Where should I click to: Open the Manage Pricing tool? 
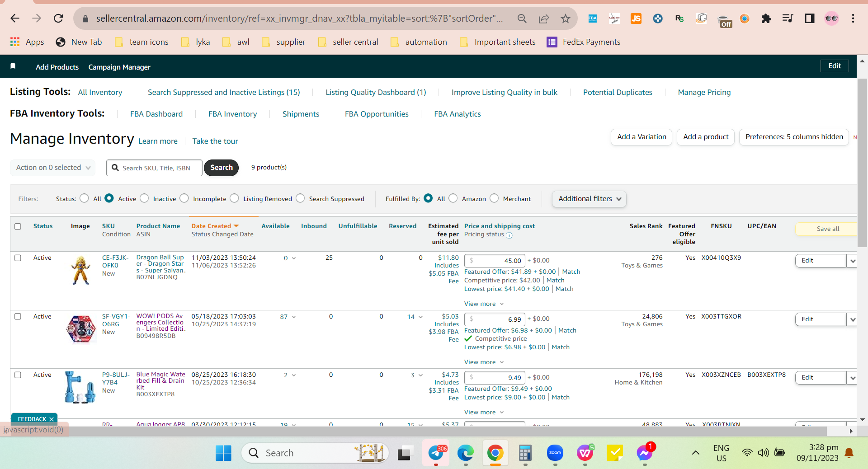704,92
